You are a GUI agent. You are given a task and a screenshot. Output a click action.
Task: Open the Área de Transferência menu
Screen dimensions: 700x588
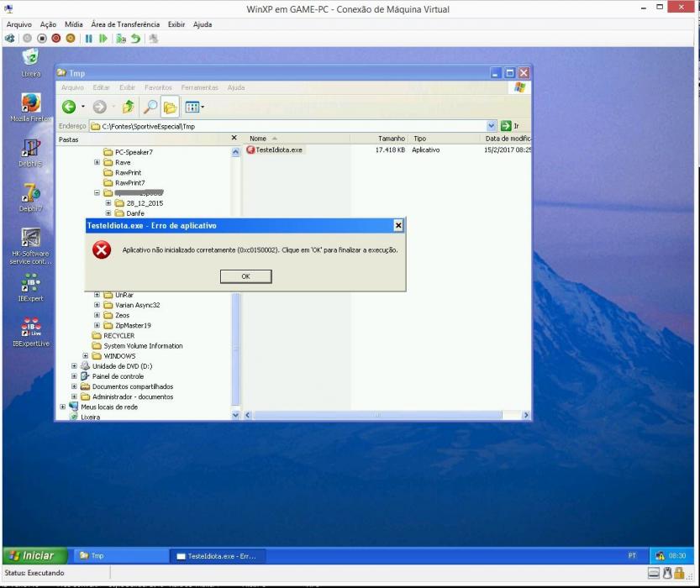coord(125,24)
